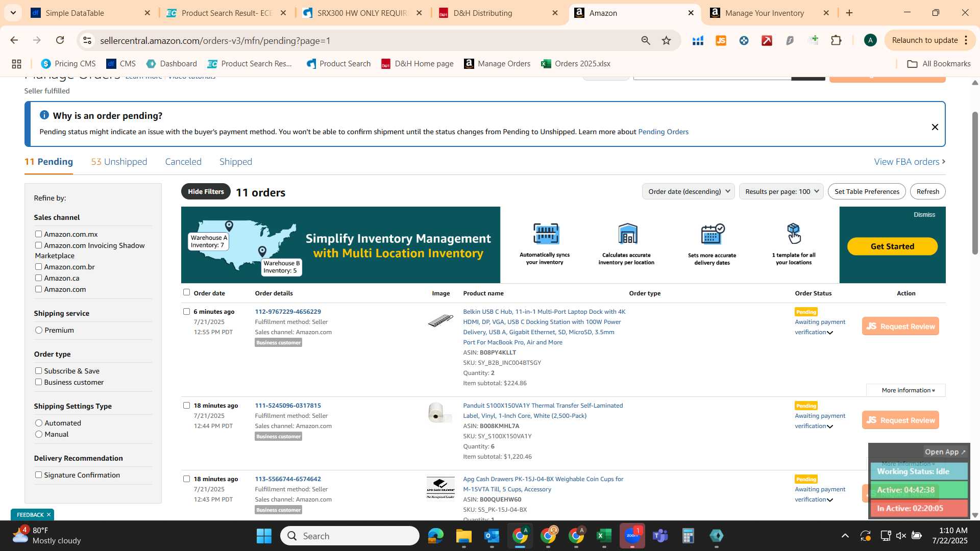Expand Apg Cash Drawers order payment status
This screenshot has height=551, width=980.
click(x=830, y=500)
